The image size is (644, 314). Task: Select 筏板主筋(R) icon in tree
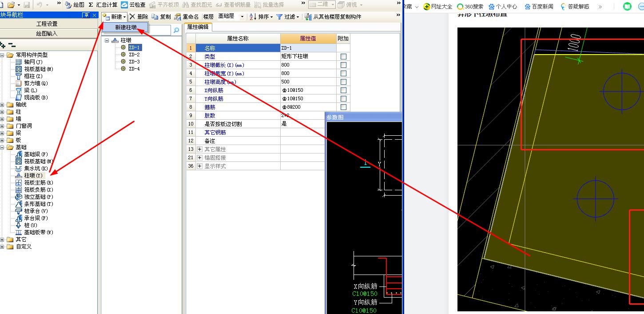tap(19, 183)
